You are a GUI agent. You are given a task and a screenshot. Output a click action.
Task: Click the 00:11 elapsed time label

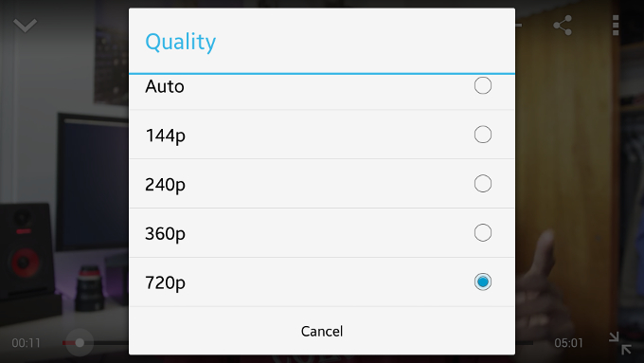[26, 343]
